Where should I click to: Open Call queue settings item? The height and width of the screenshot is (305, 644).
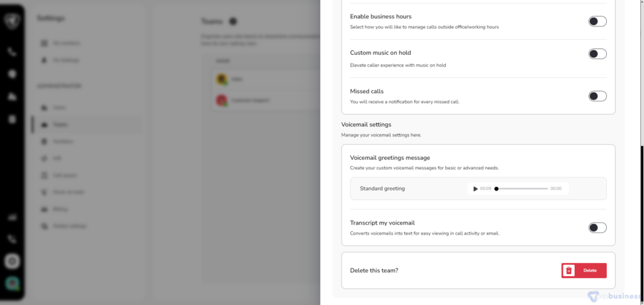point(60,175)
